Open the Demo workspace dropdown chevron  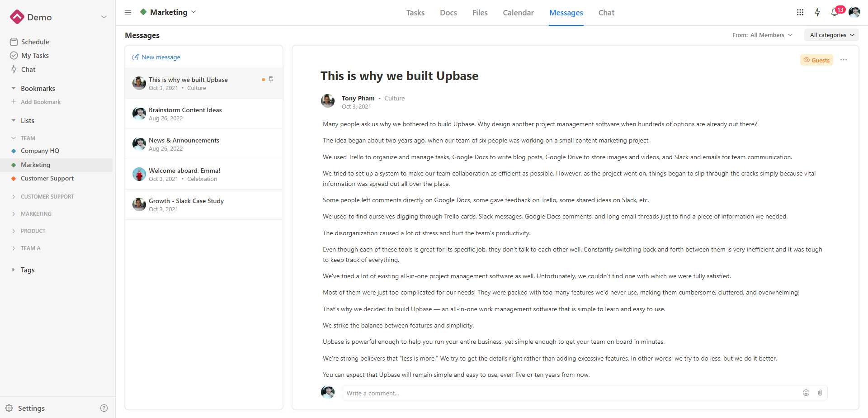coord(104,17)
